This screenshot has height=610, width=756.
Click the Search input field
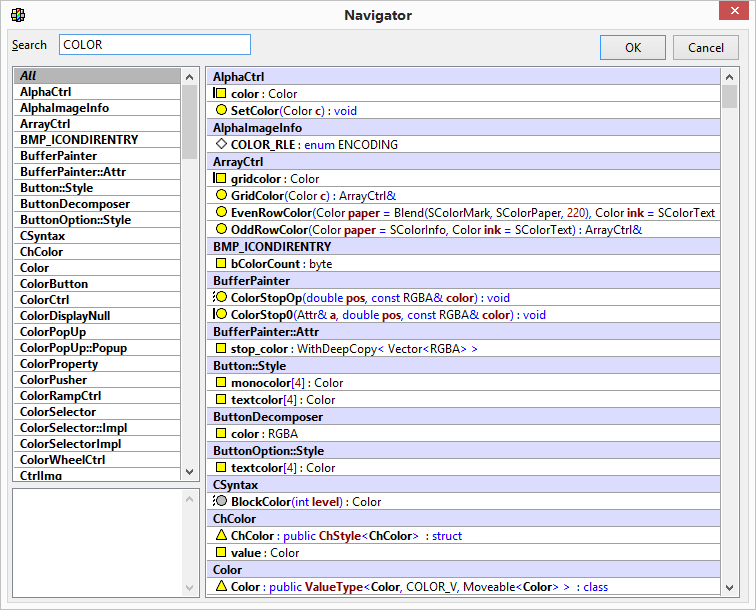point(155,45)
